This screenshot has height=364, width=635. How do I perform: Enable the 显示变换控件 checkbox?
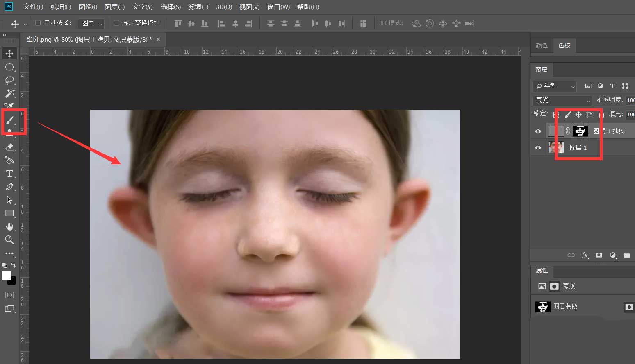[116, 23]
